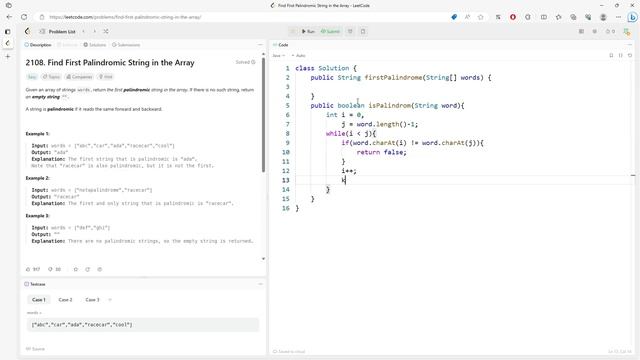Open the Bing Copilot sidebar icon

click(x=632, y=17)
